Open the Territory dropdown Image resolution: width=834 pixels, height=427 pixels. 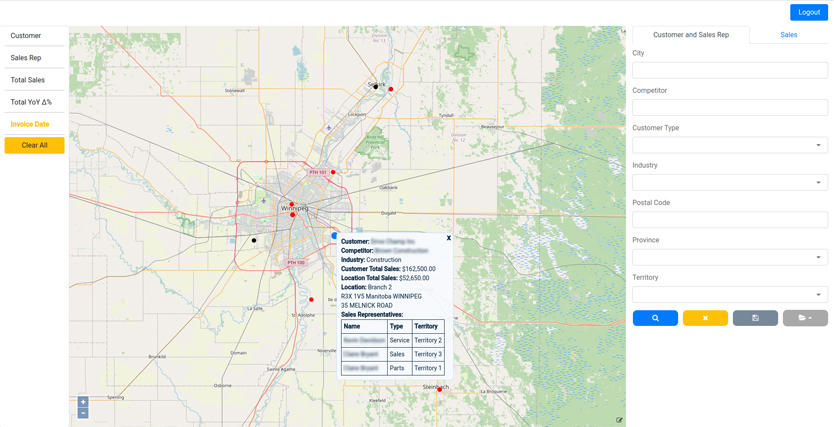[x=730, y=294]
